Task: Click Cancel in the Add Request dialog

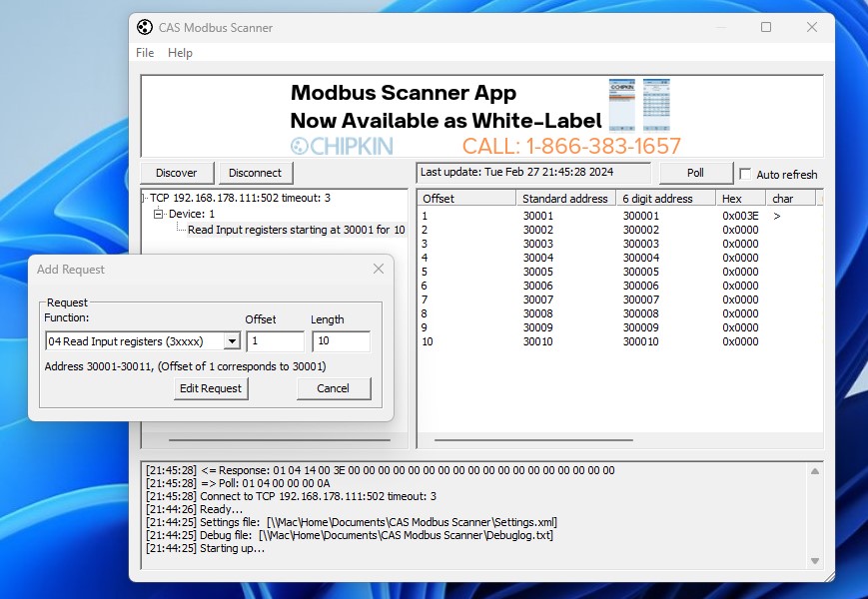Action: point(334,388)
